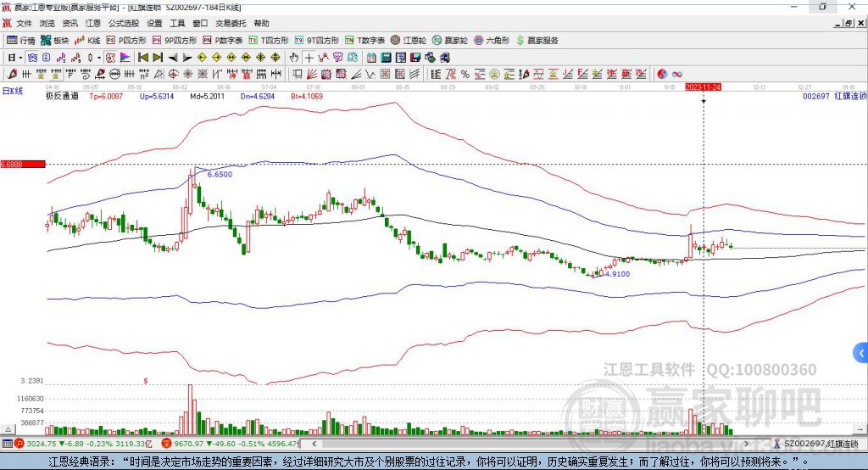This screenshot has height=470, width=868.
Task: Open the 设置 menu
Action: point(154,23)
